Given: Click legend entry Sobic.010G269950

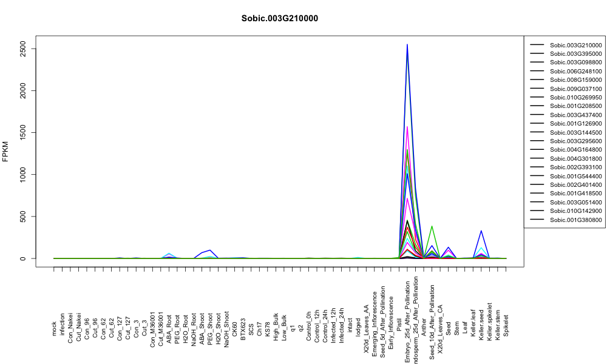Looking at the screenshot, I should pyautogui.click(x=575, y=98).
